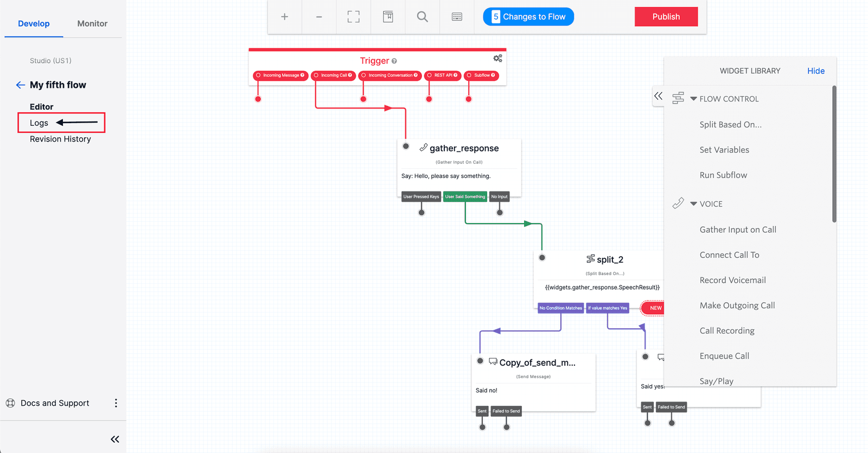Open Revision History
The height and width of the screenshot is (453, 868).
(x=60, y=139)
